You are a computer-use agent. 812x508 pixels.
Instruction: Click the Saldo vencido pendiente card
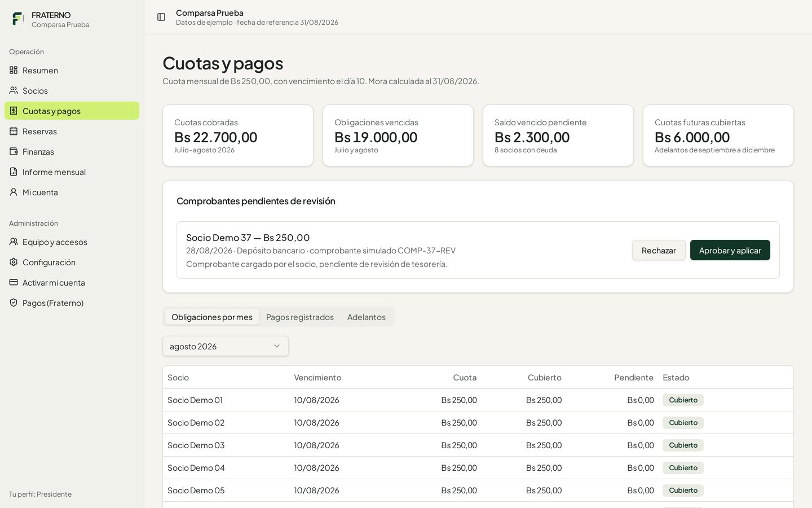tap(558, 135)
